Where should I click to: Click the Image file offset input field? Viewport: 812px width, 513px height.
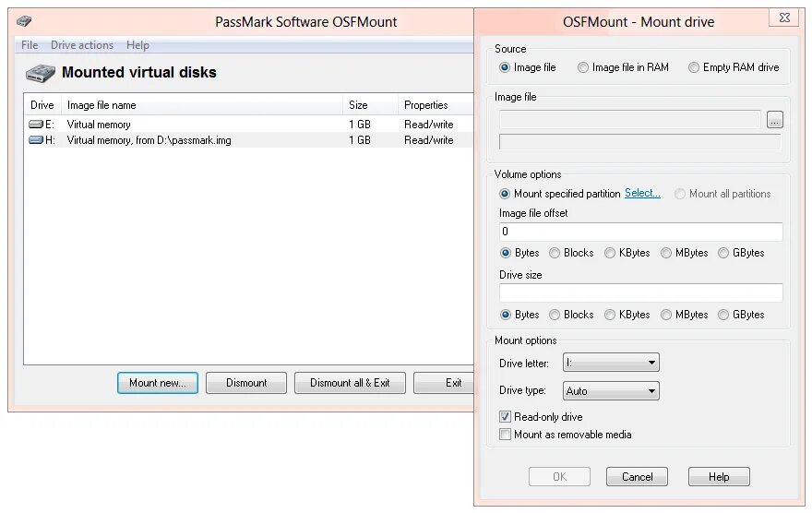pyautogui.click(x=641, y=232)
